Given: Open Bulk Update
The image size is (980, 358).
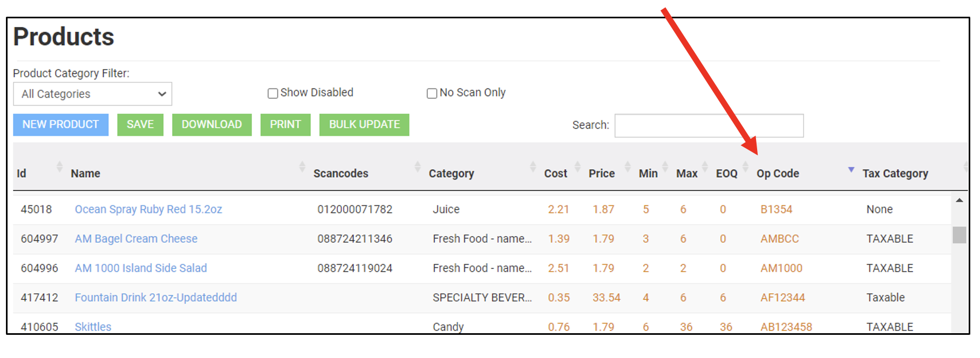Looking at the screenshot, I should 364,125.
